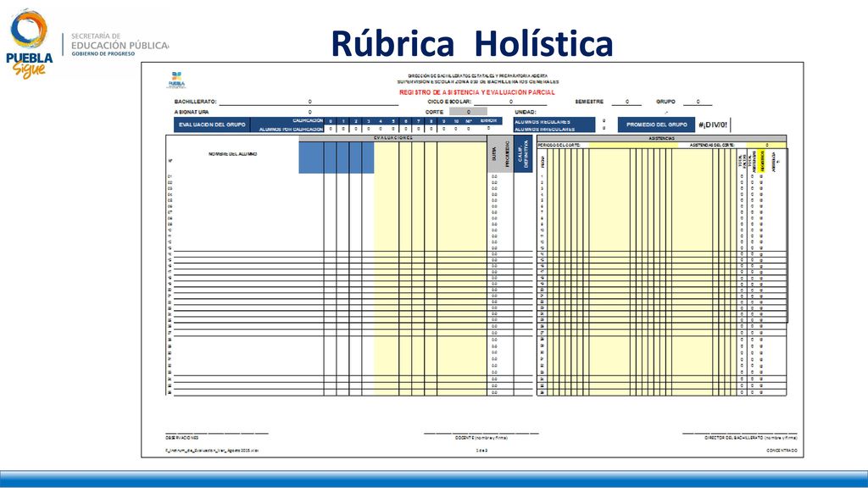
Task: Click the gray 'CORTE' value cell
Action: pos(468,112)
